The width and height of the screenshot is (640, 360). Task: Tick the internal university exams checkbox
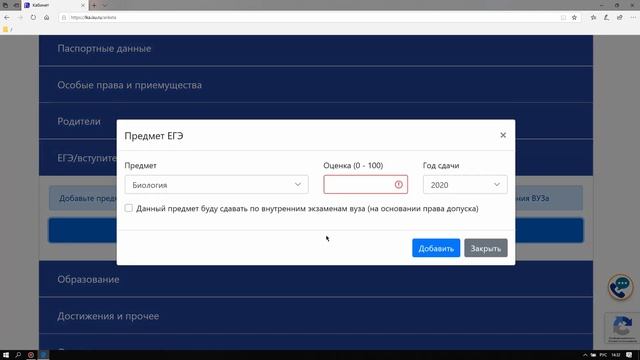click(129, 208)
